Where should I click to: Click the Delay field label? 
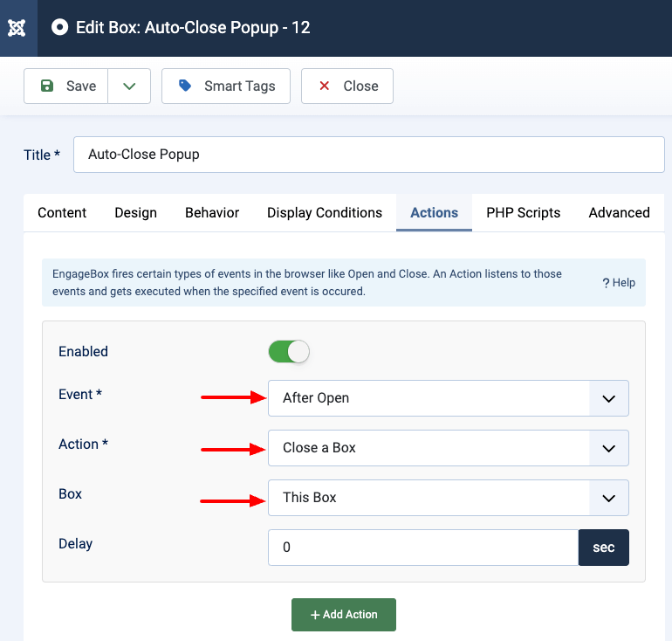(x=75, y=544)
